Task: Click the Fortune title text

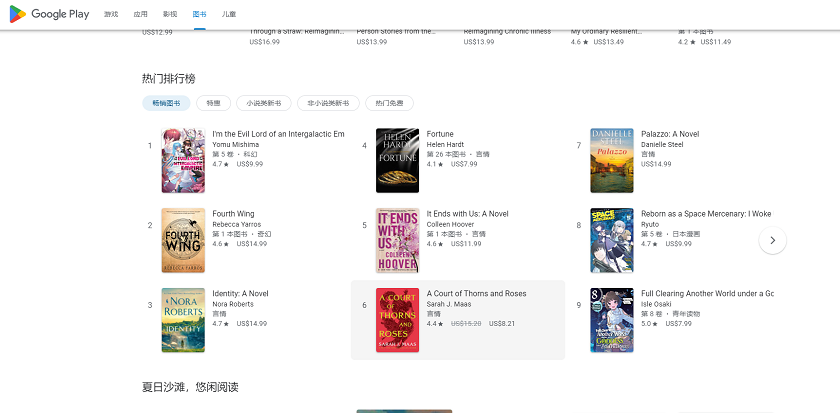Action: pos(440,134)
